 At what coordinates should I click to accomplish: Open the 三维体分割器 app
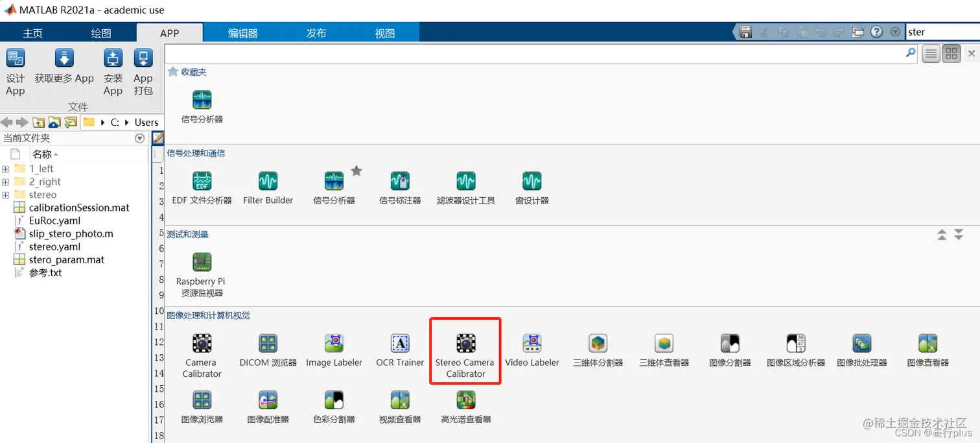coord(598,350)
